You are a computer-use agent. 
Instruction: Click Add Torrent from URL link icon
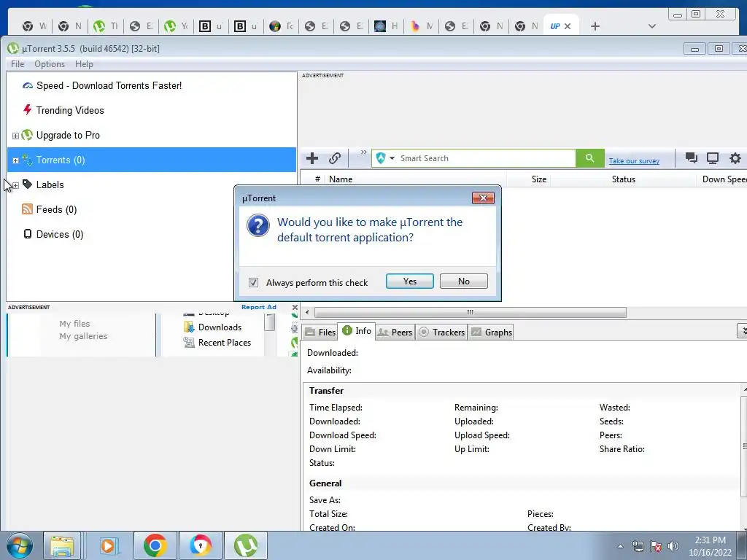pyautogui.click(x=335, y=158)
